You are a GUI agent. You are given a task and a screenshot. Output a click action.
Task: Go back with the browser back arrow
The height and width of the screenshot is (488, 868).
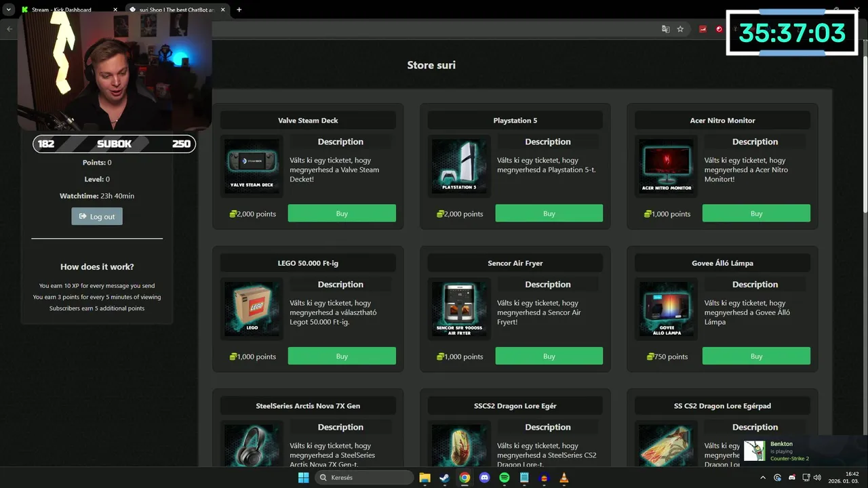(9, 29)
